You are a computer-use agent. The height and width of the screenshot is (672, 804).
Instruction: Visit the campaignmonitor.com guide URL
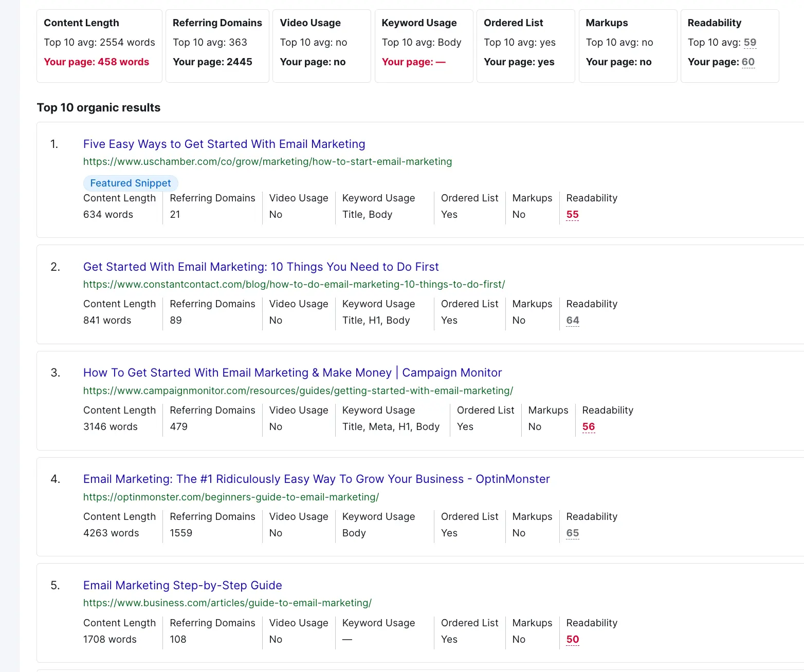tap(298, 391)
